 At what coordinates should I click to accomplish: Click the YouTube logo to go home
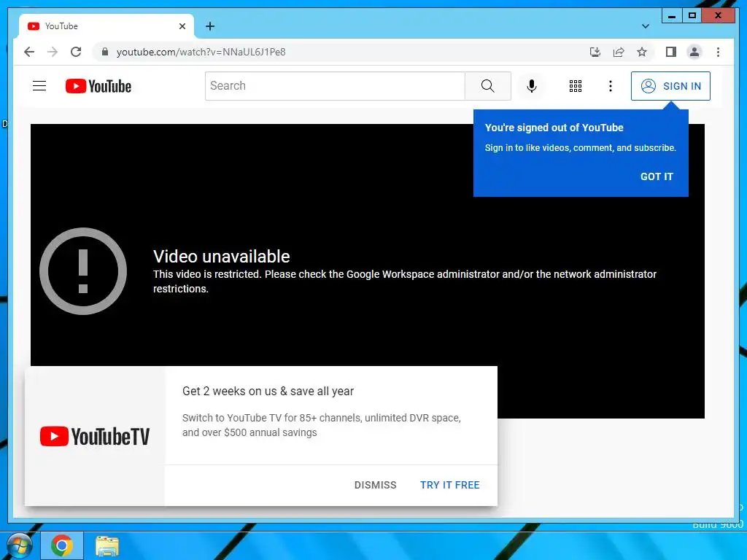coord(98,86)
